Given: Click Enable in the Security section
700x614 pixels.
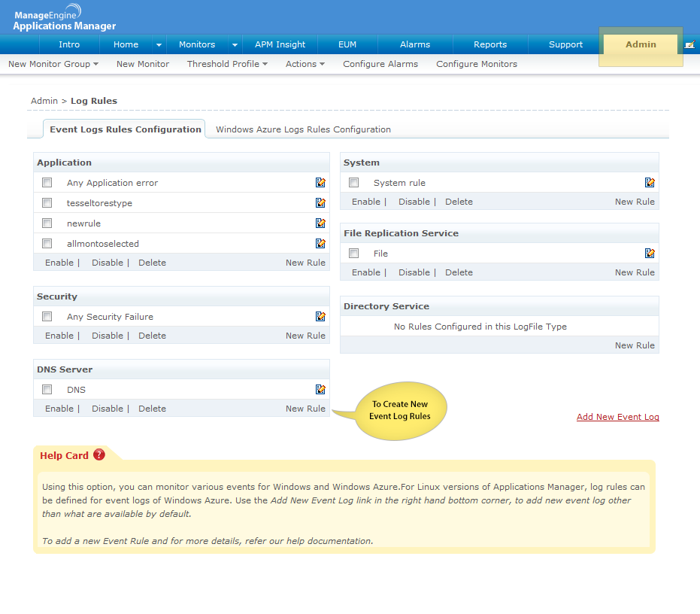Looking at the screenshot, I should [x=59, y=335].
